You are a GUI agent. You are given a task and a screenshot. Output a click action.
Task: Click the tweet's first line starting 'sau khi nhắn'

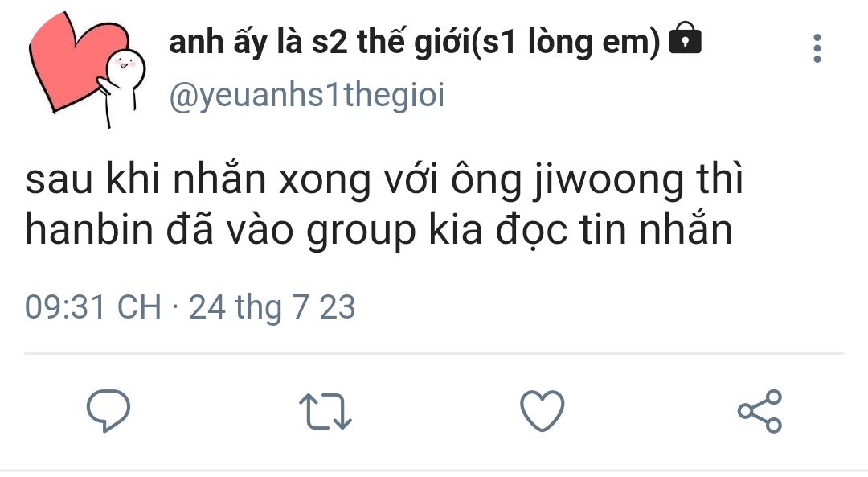pos(383,181)
